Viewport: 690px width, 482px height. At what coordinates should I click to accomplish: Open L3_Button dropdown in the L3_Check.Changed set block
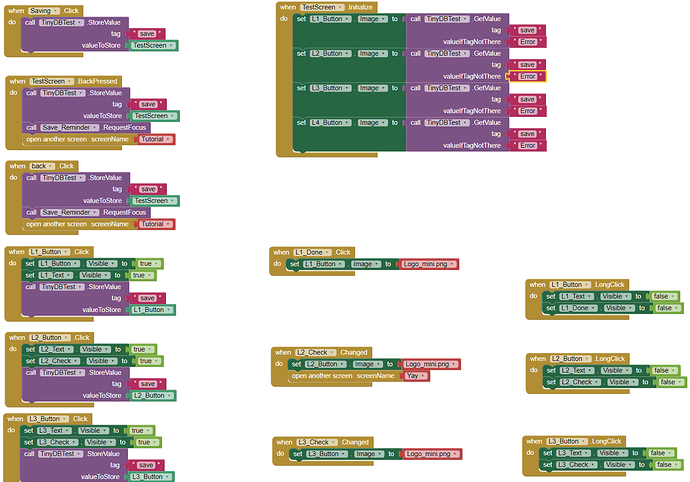point(327,454)
